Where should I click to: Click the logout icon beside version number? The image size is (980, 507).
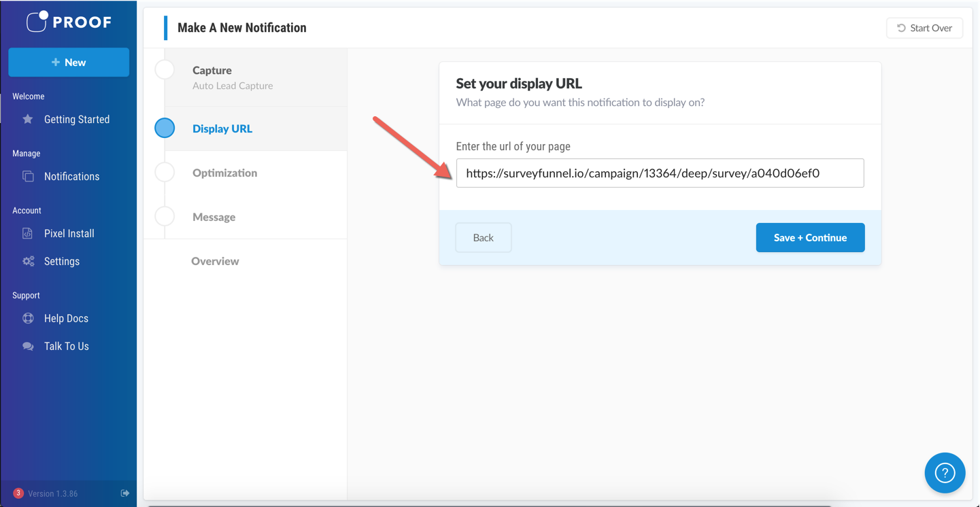pyautogui.click(x=125, y=493)
